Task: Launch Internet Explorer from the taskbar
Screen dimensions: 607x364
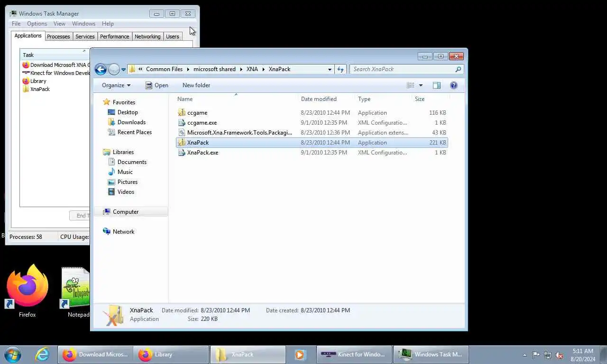Action: pyautogui.click(x=42, y=355)
